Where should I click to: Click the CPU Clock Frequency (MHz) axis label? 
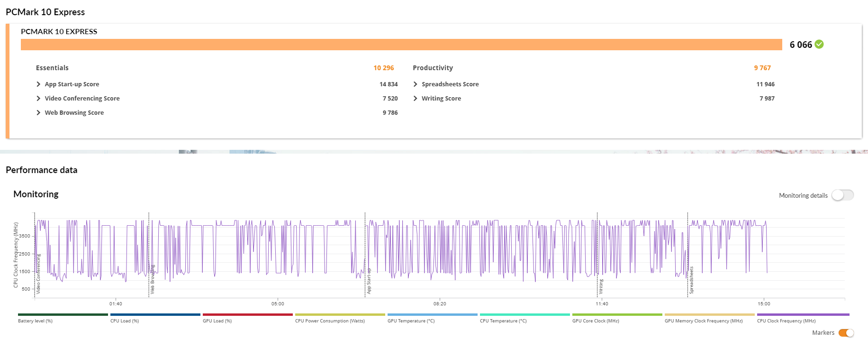pyautogui.click(x=16, y=255)
